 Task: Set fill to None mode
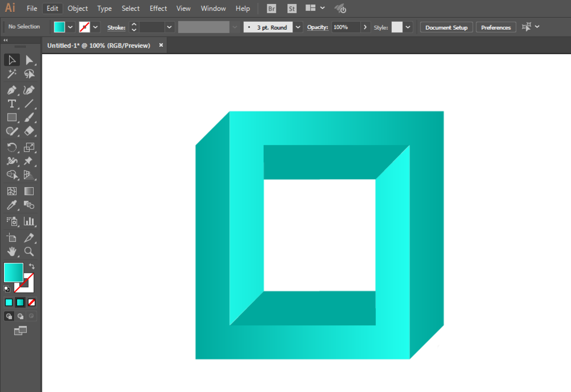(32, 302)
